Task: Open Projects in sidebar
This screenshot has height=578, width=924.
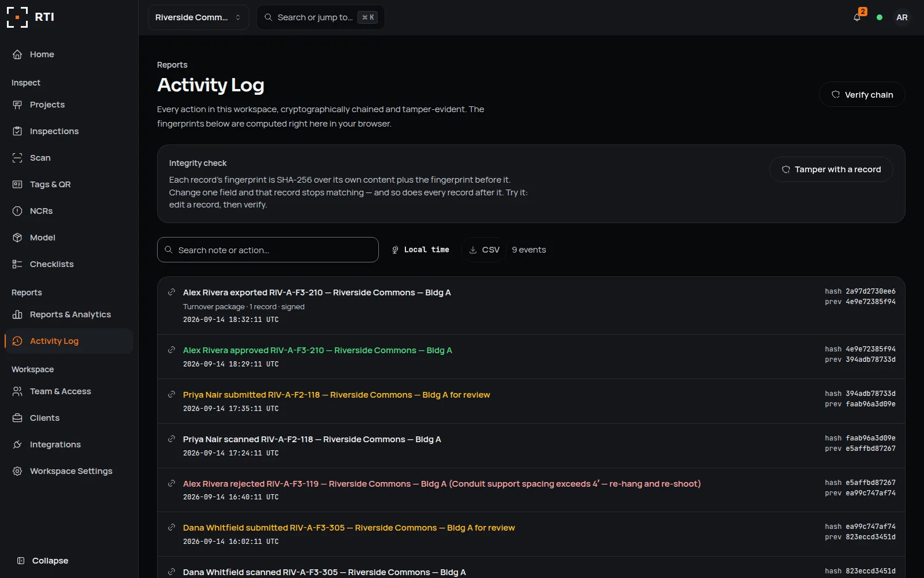Action: 69,105
